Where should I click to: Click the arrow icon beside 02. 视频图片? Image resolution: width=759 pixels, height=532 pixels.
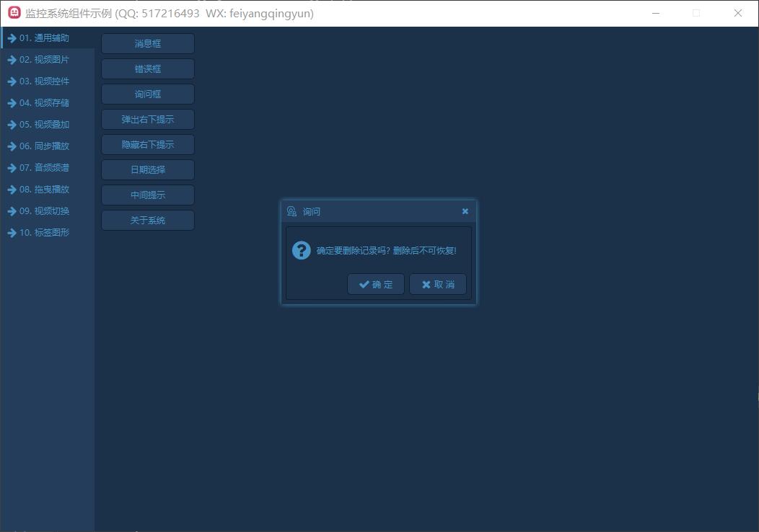point(12,60)
